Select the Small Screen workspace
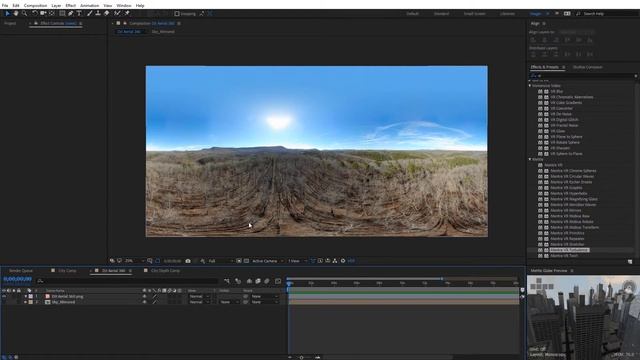 click(475, 13)
